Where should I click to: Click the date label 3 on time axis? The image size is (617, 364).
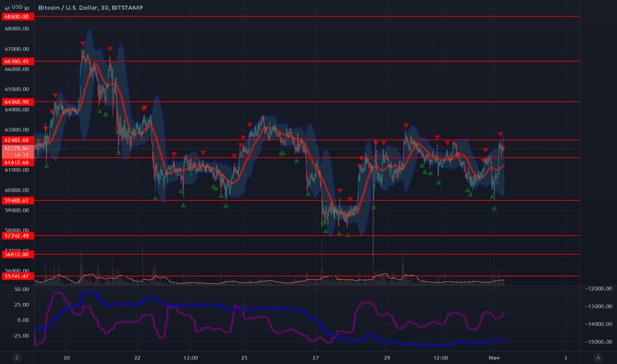tap(565, 357)
